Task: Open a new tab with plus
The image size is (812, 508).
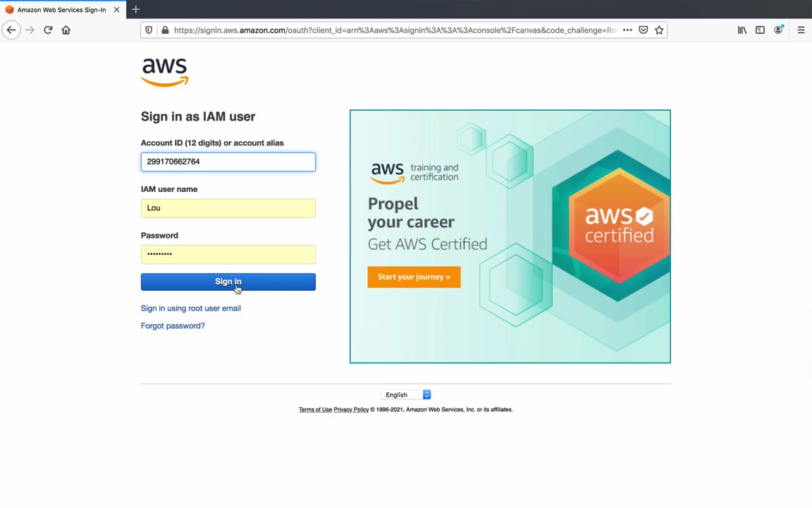Action: pos(135,9)
